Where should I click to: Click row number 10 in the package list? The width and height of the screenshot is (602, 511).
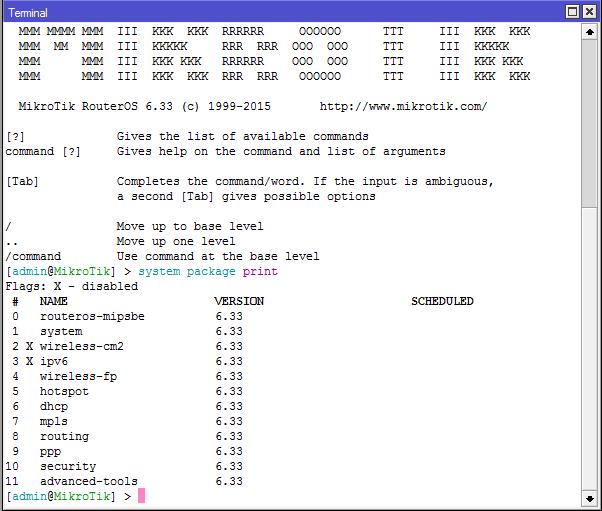[x=12, y=466]
